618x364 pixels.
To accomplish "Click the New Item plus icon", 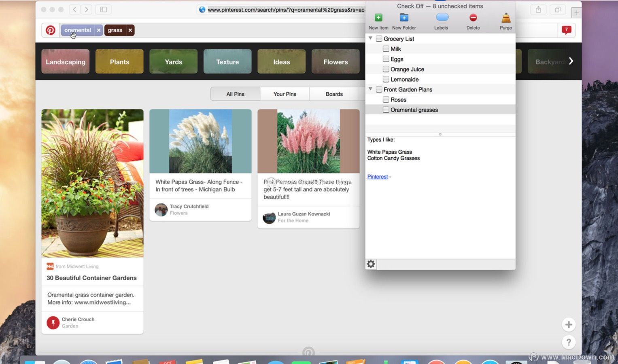I will pyautogui.click(x=378, y=18).
